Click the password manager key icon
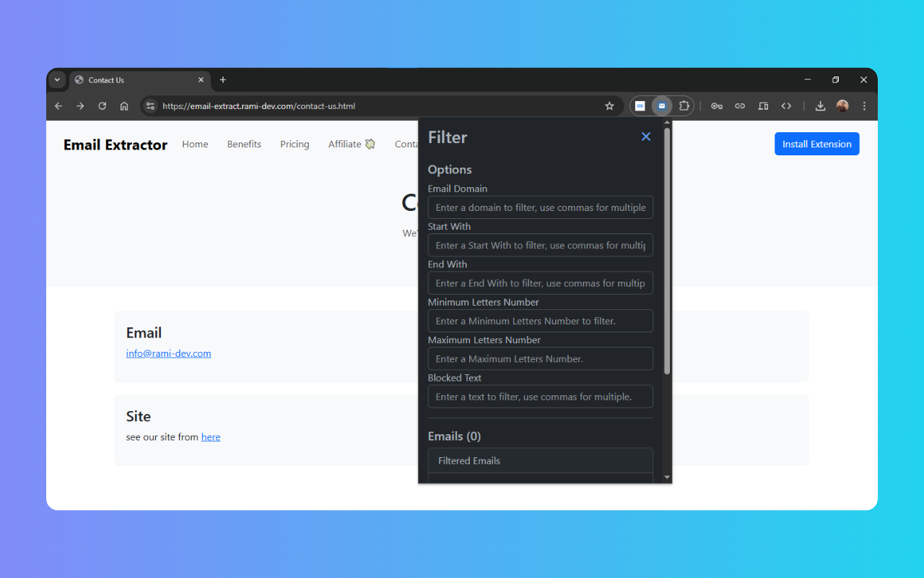 tap(716, 106)
